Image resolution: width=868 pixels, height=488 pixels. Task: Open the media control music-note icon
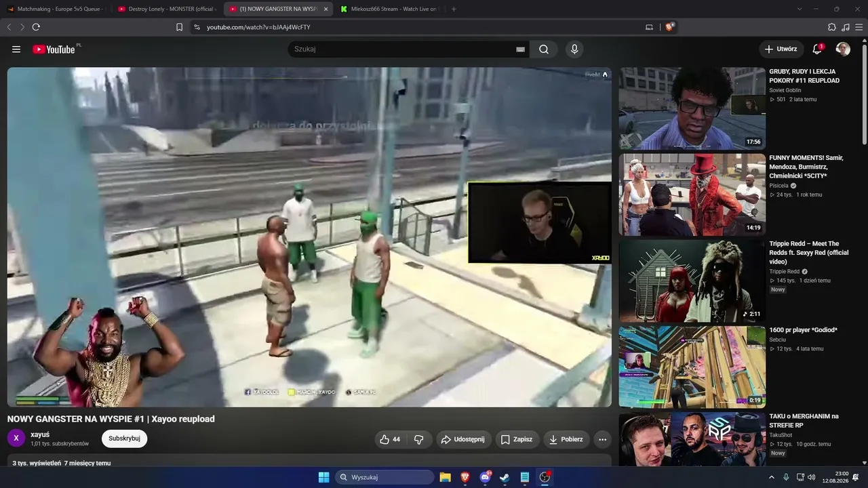point(846,27)
